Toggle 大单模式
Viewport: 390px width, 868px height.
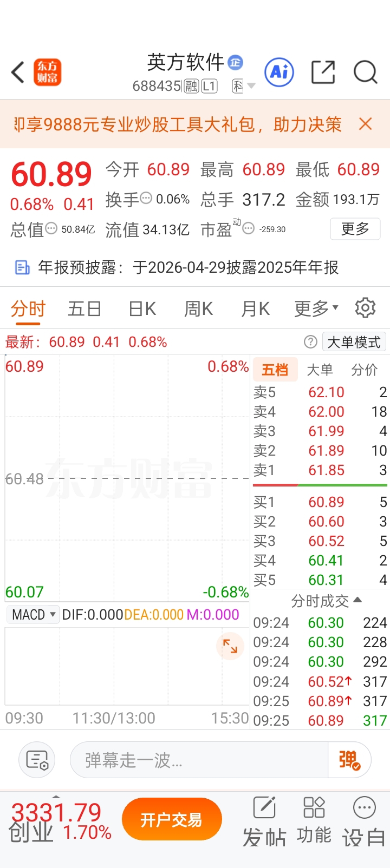pos(354,342)
